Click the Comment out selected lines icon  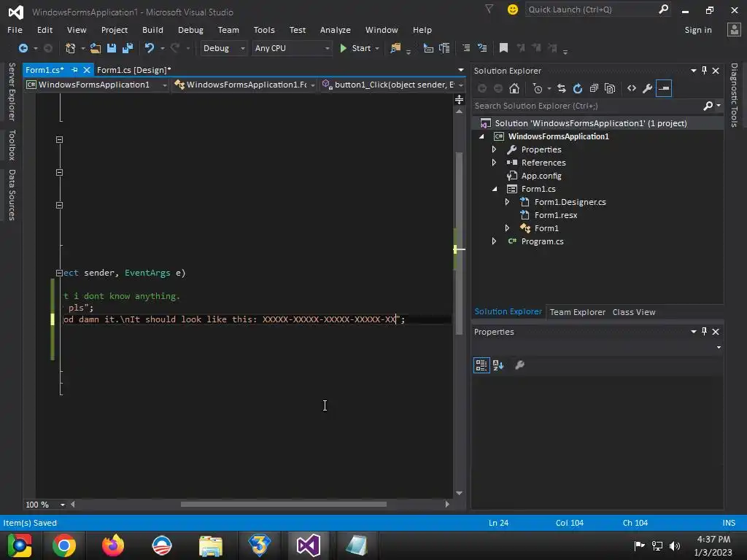point(466,48)
